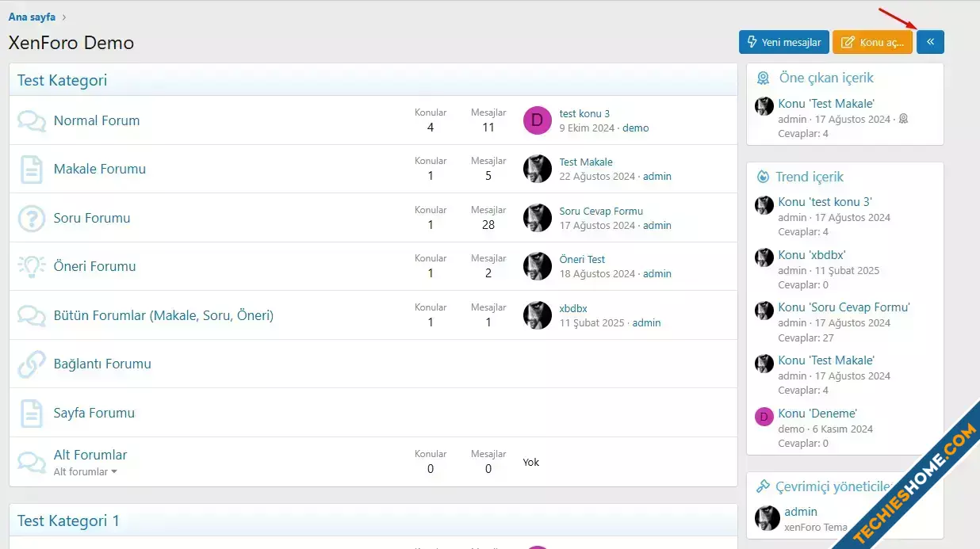This screenshot has height=549, width=980.
Task: Open the Yeni mesajlar button
Action: point(784,42)
